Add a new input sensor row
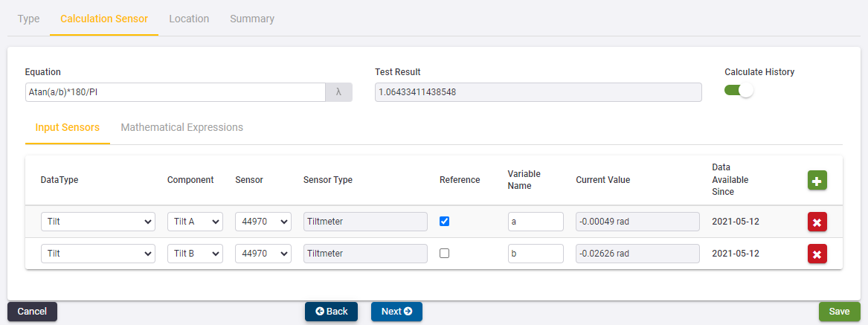The width and height of the screenshot is (868, 325). 817,180
